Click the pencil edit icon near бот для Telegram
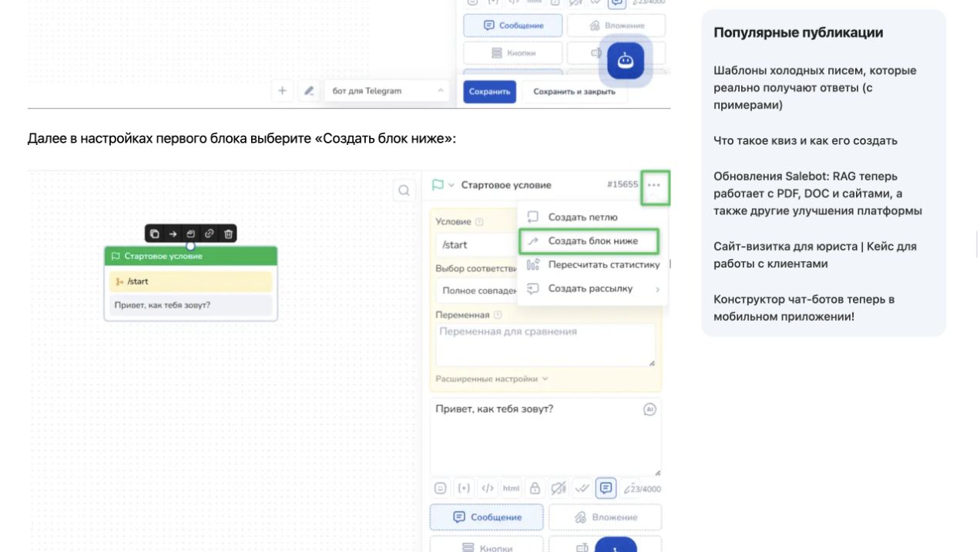Image resolution: width=980 pixels, height=552 pixels. 309,91
